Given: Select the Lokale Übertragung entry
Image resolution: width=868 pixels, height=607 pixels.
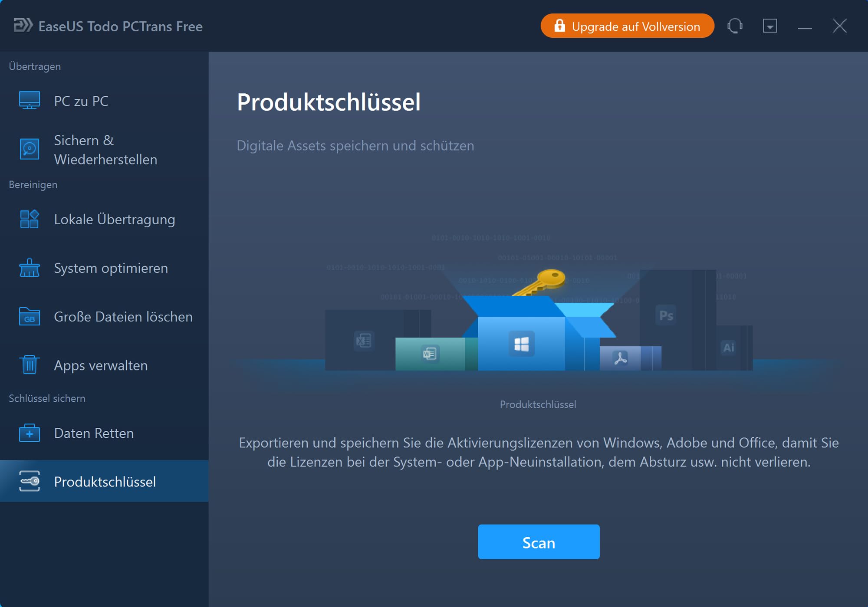Looking at the screenshot, I should coord(104,219).
